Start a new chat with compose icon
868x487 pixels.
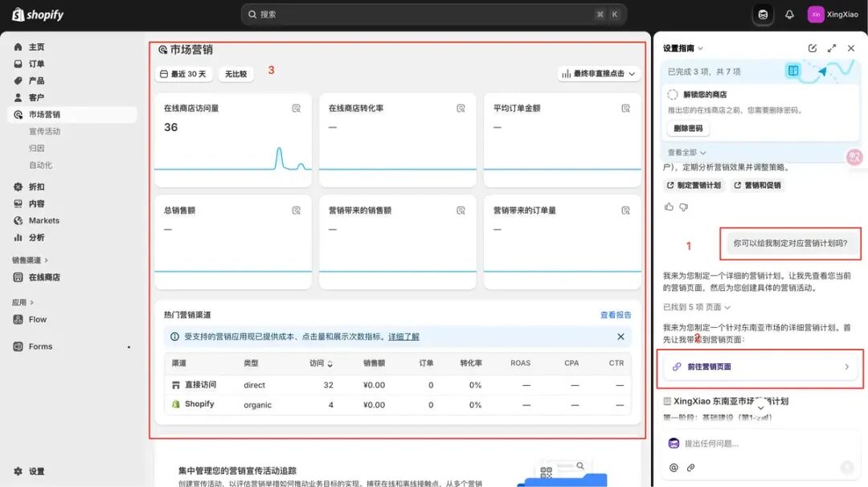tap(813, 48)
